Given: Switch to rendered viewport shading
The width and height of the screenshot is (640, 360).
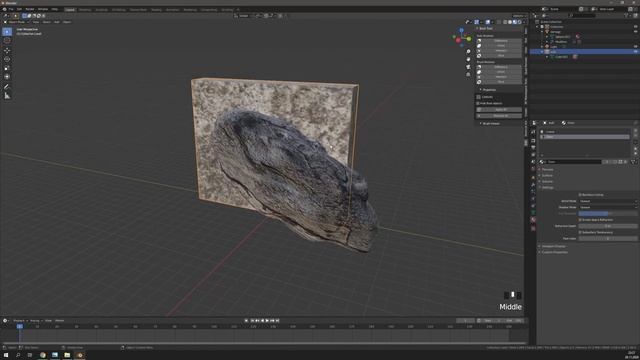Looking at the screenshot, I should [520, 22].
